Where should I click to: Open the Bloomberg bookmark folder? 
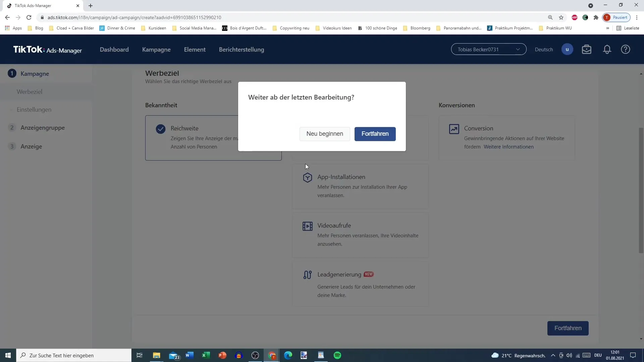(417, 28)
